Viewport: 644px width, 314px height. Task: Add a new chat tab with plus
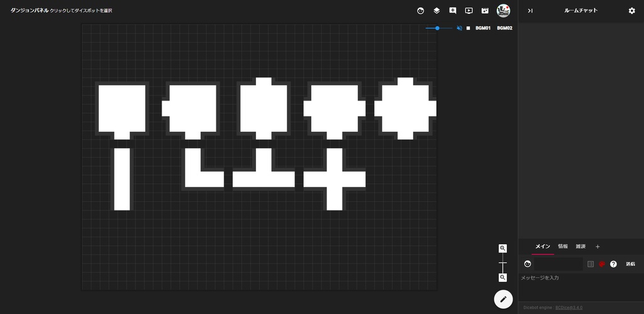pos(597,247)
